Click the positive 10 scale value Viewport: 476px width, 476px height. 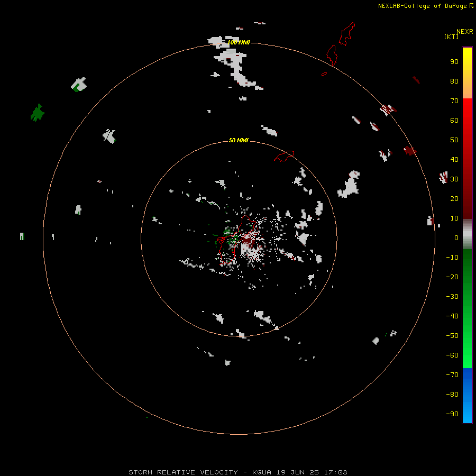pyautogui.click(x=454, y=218)
